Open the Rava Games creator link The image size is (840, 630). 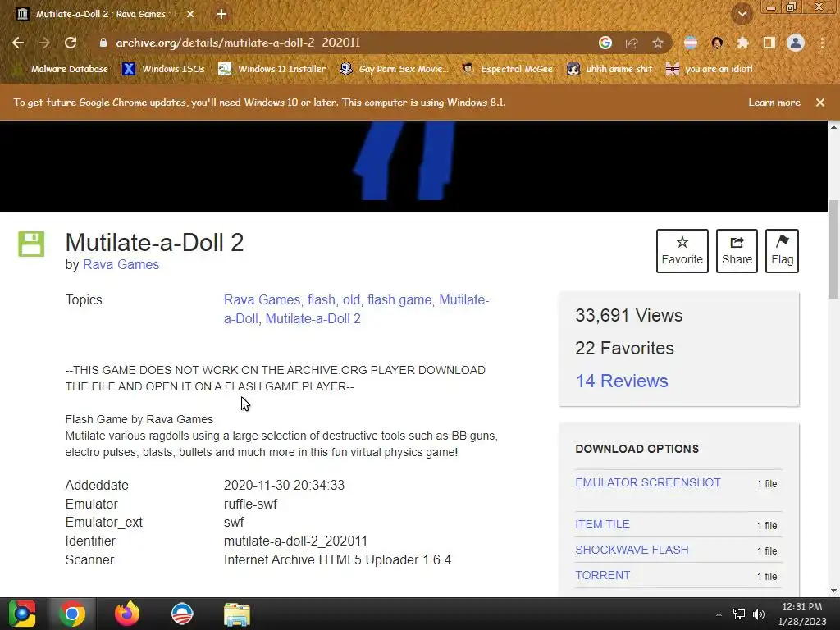coord(121,265)
